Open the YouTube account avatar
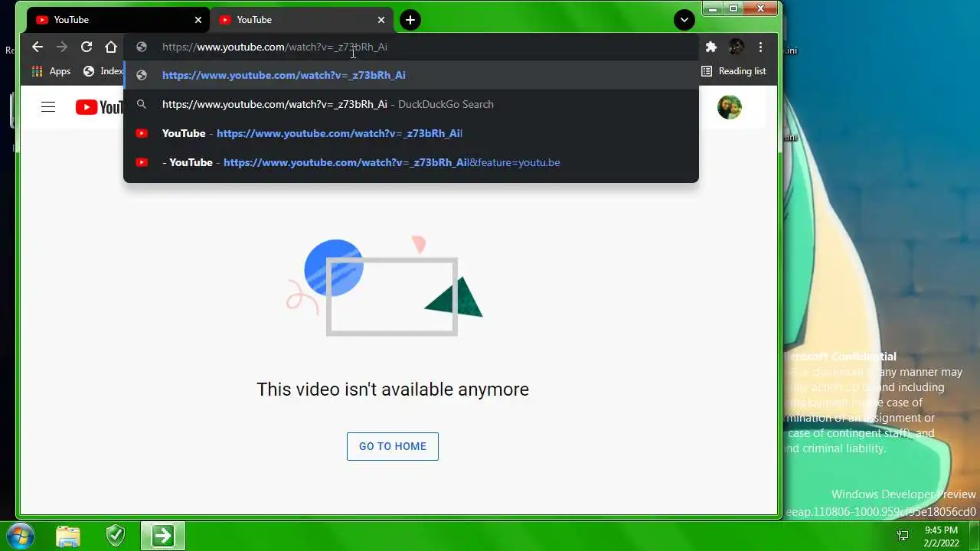 (x=730, y=107)
